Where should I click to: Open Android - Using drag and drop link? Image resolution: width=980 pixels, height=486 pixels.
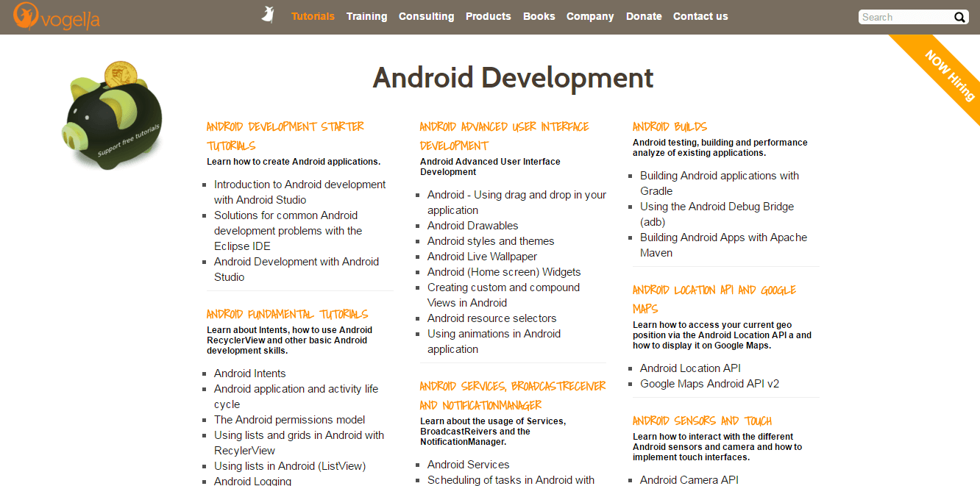517,202
